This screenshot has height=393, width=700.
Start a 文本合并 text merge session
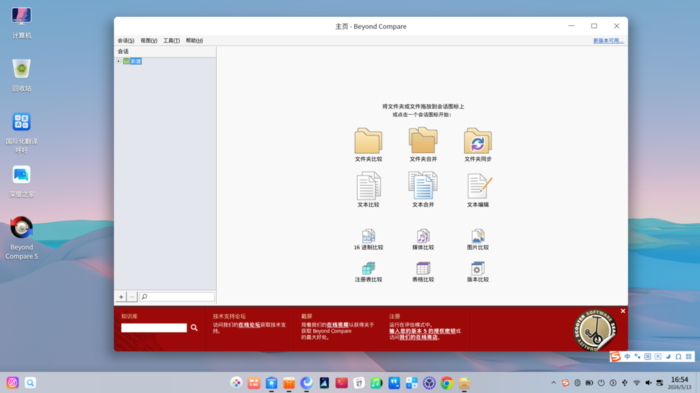coord(423,190)
